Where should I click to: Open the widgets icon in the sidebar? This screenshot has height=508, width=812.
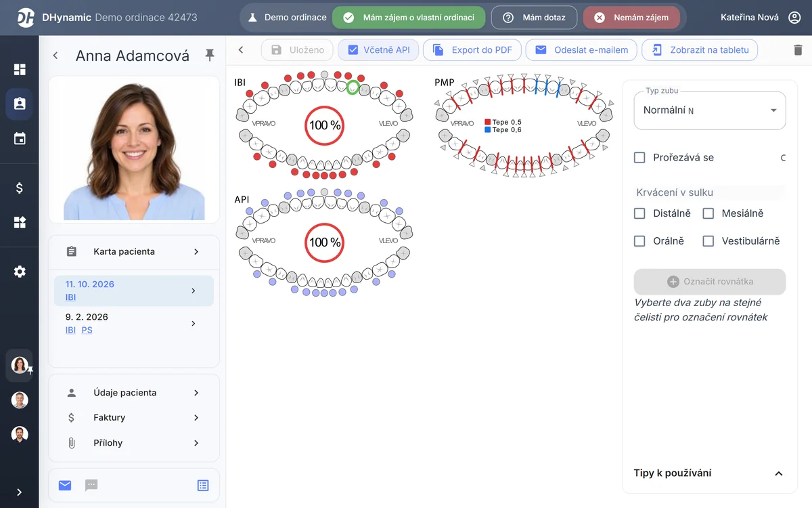[20, 222]
